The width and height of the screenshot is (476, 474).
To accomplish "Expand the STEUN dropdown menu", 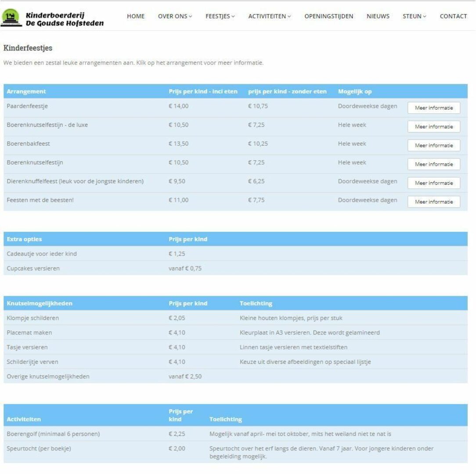I will click(413, 16).
